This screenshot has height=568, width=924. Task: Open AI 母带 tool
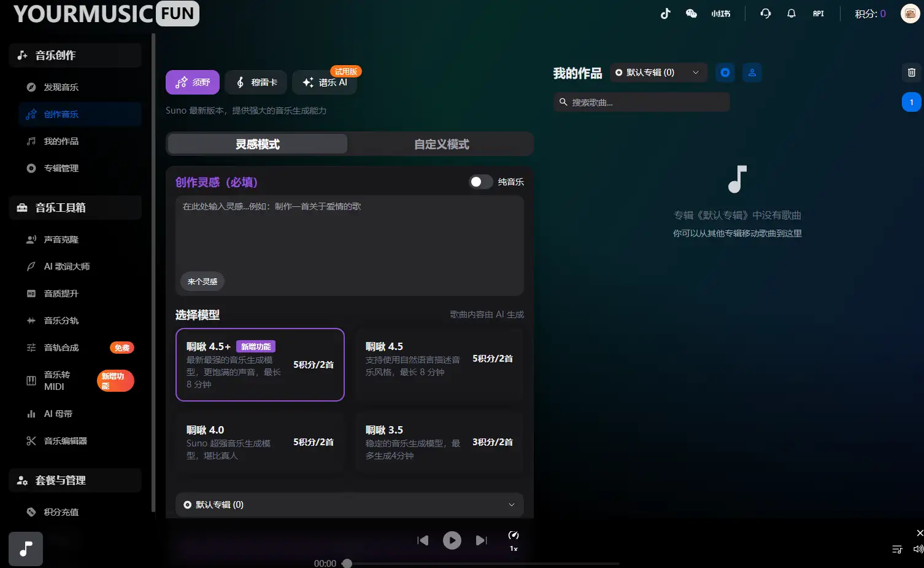[80, 414]
